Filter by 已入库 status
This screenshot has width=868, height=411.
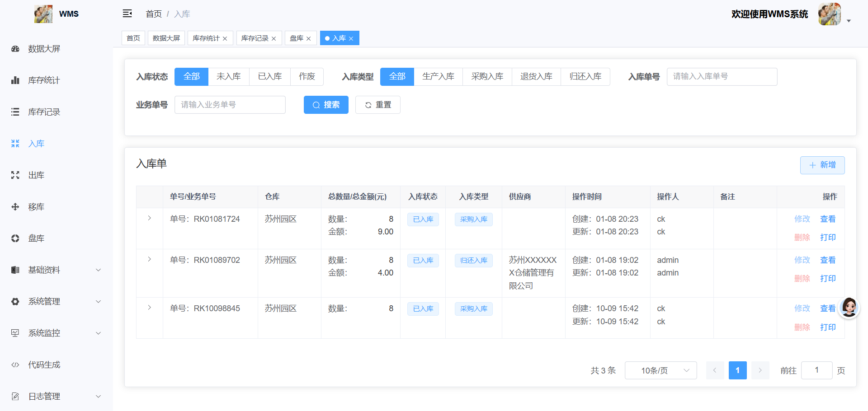tap(269, 76)
